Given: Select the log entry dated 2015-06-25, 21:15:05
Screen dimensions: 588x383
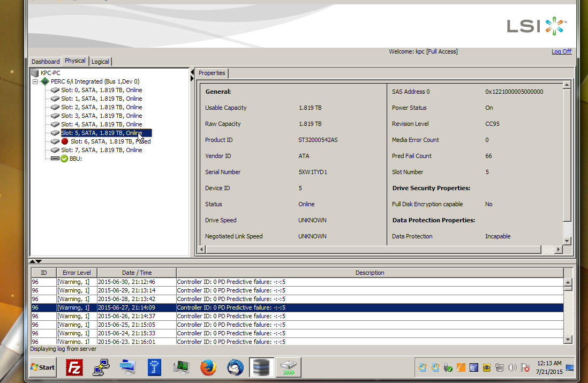Looking at the screenshot, I should (x=297, y=325).
